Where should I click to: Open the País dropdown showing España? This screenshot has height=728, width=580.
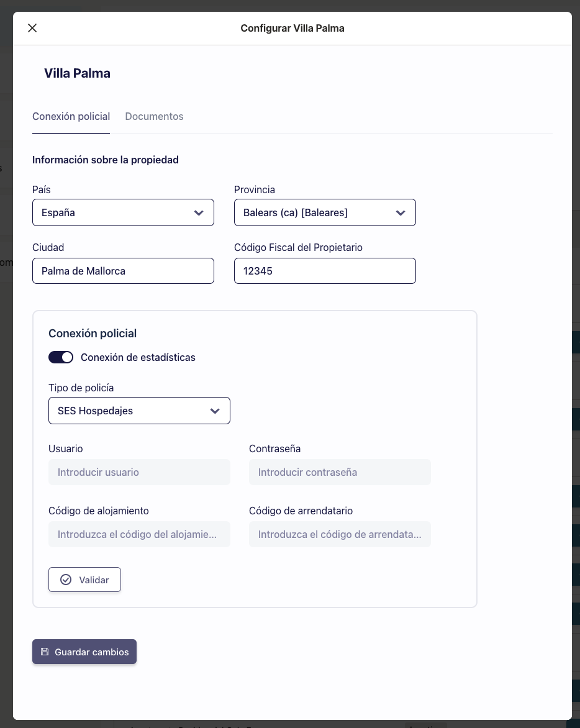tap(123, 212)
